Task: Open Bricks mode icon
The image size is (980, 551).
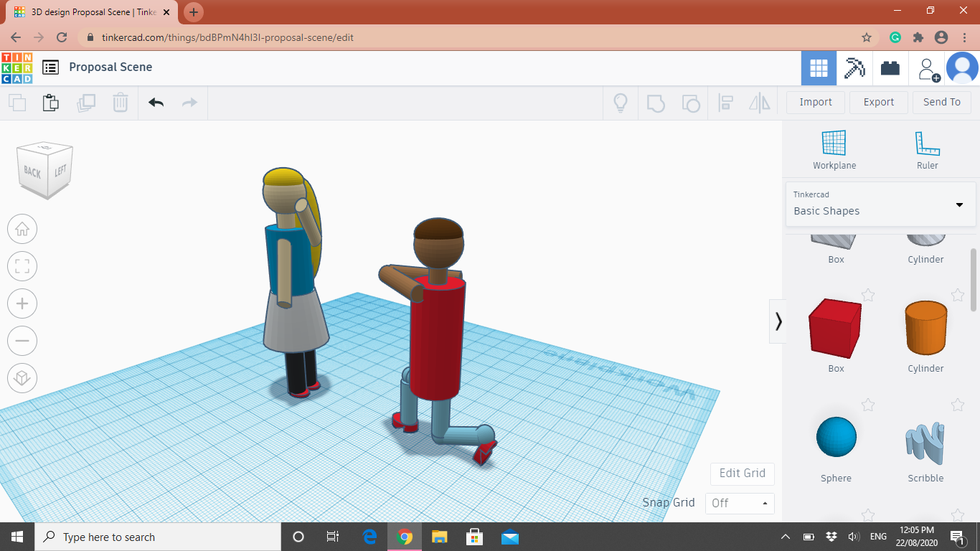Action: click(890, 68)
